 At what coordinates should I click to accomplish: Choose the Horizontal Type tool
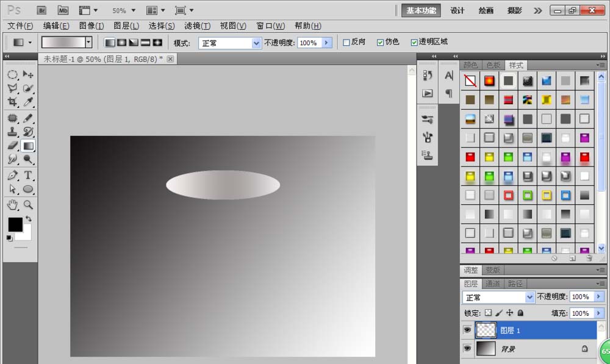(28, 175)
